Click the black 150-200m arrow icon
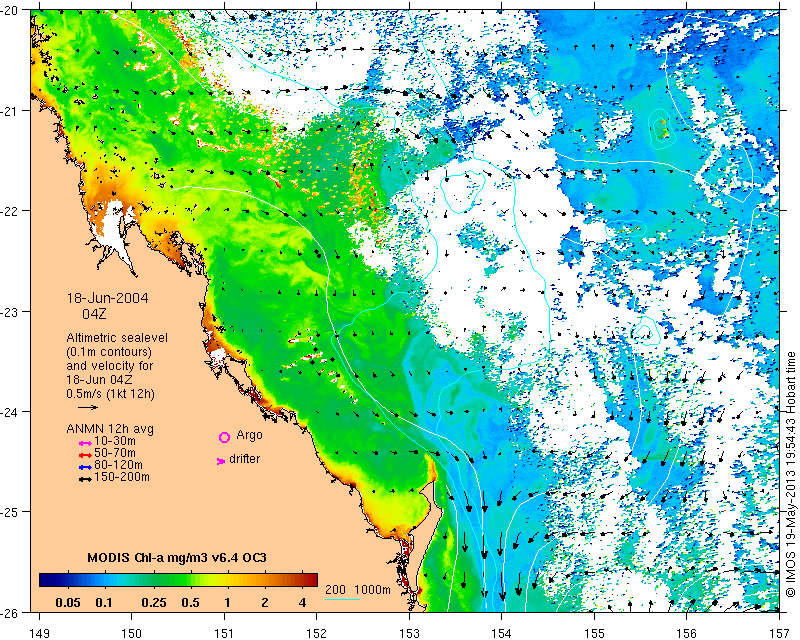The image size is (800, 640). coord(85,479)
